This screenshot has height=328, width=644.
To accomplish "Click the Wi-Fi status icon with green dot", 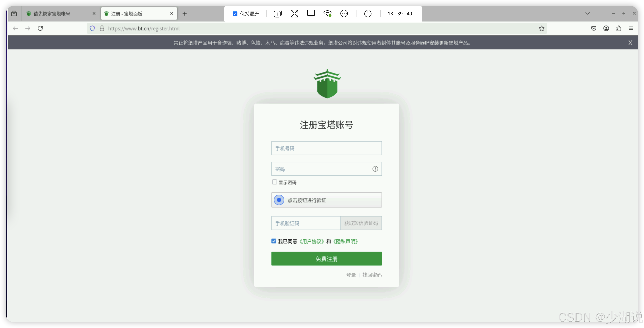I will [328, 13].
